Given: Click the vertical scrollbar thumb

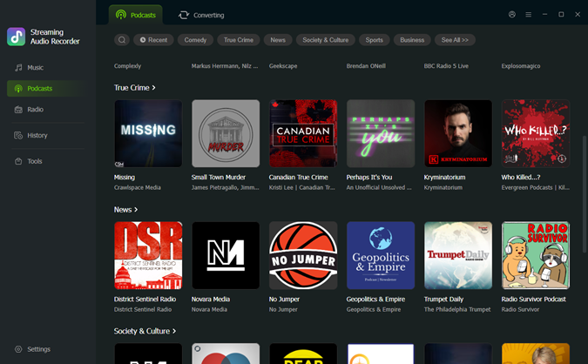Looking at the screenshot, I should point(584,194).
